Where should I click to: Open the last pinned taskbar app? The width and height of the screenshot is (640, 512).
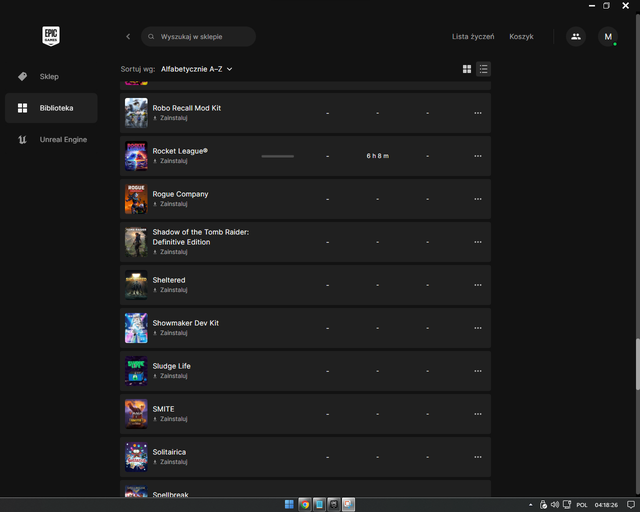[348, 505]
